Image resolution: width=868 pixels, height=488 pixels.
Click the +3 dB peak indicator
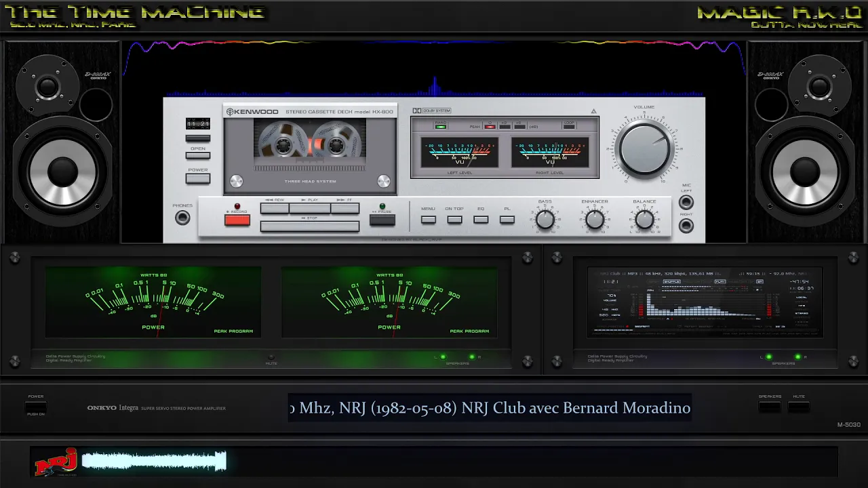click(x=505, y=126)
